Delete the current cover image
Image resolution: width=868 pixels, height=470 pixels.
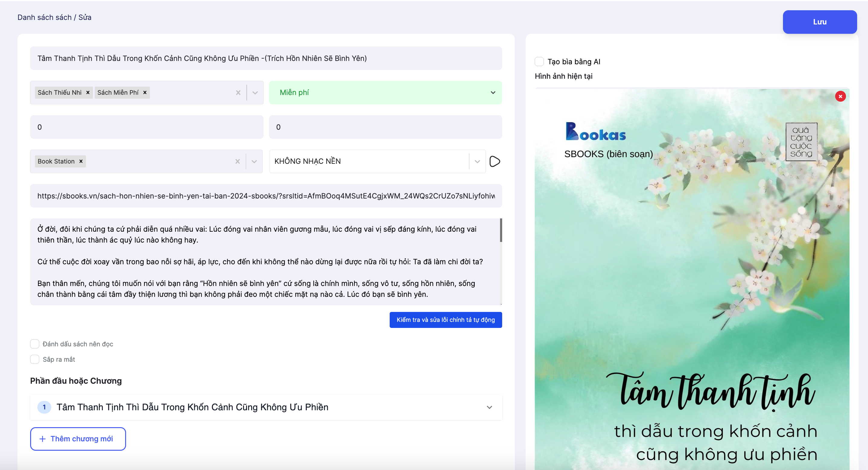tap(840, 96)
